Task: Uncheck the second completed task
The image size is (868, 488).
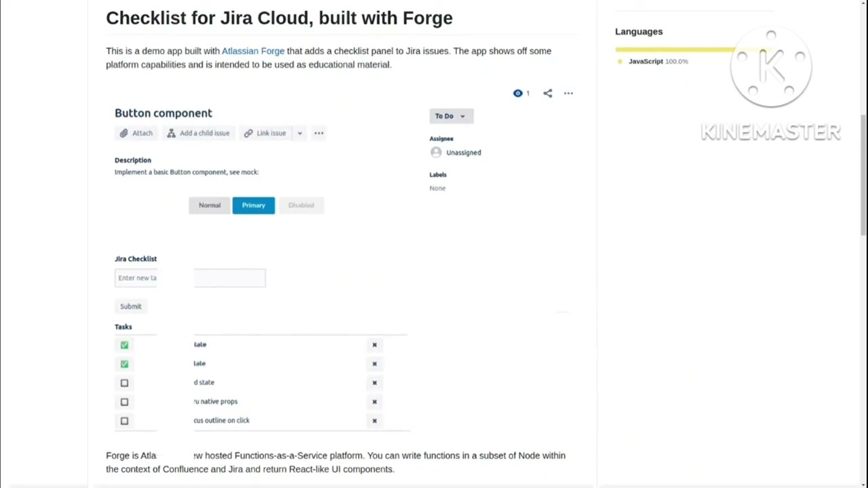Action: [x=124, y=364]
